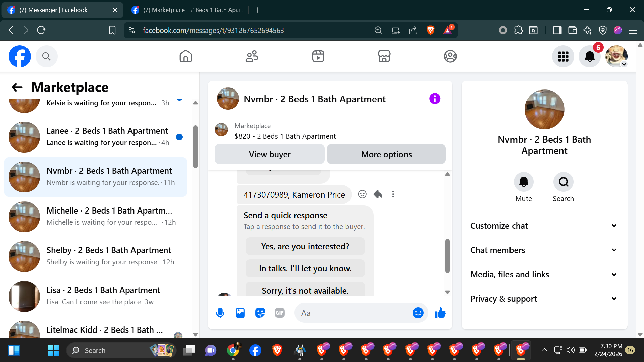644x362 pixels.
Task: Toggle browser sidebar panel icon
Action: 557,30
